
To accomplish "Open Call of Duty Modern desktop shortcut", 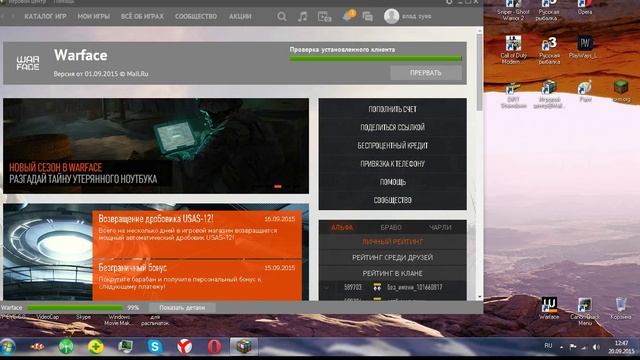I will (x=513, y=50).
